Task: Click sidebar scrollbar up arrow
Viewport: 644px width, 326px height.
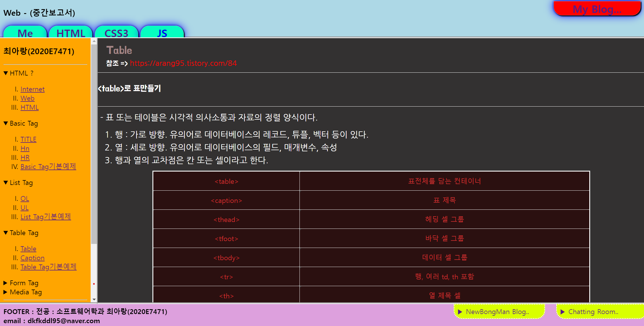Action: click(x=94, y=41)
